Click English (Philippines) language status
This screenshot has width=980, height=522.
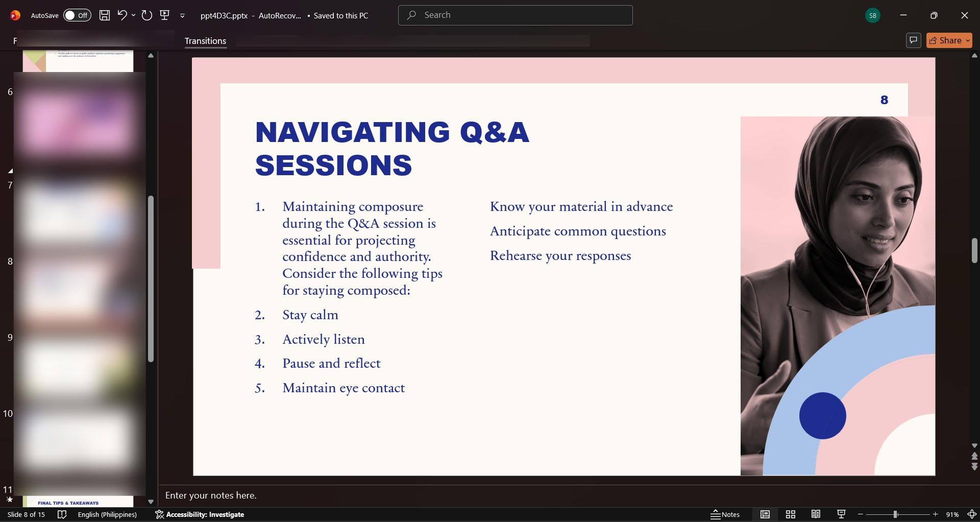coord(107,514)
